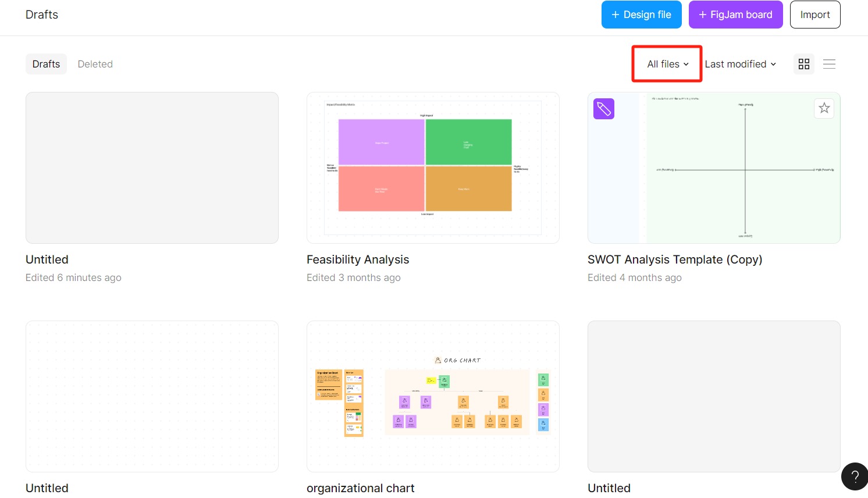Click the purple FigJam badge icon

click(604, 109)
